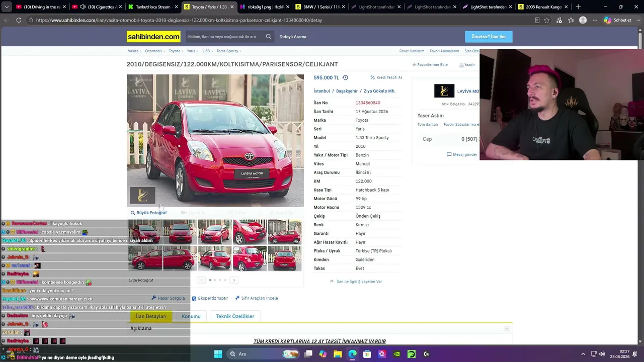Screen dimensions: 644x362
Task: Open the Yaris breadcrumb
Action: pos(191,51)
